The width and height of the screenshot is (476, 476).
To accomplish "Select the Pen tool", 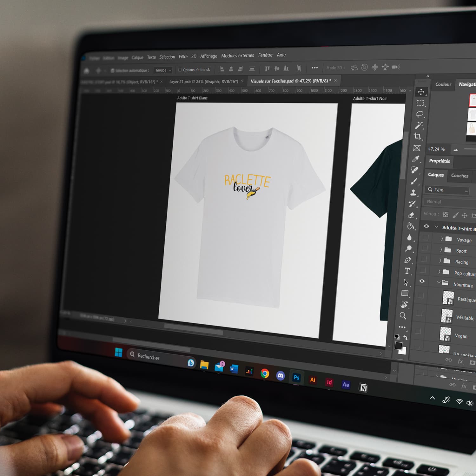I will coord(408,260).
